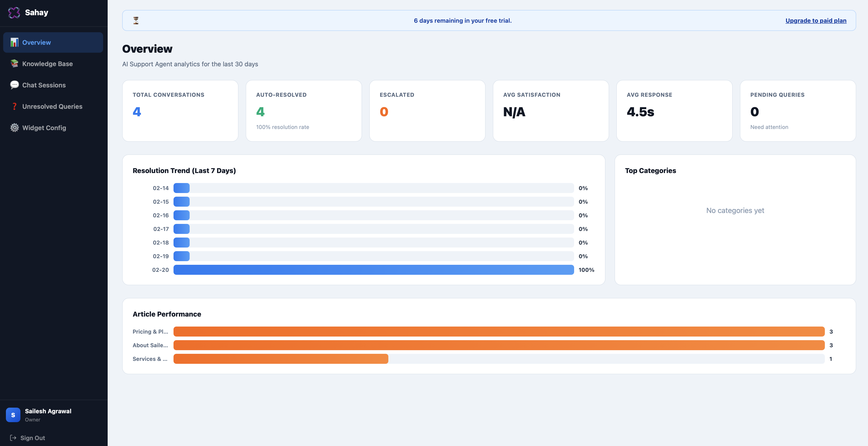This screenshot has width=868, height=446.
Task: Select the Pricing & Plans performance bar
Action: [x=499, y=332]
